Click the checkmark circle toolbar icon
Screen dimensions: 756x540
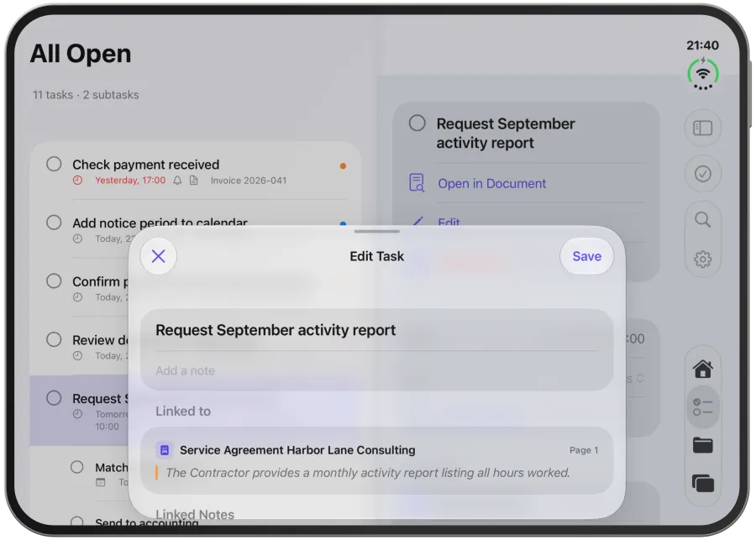[x=702, y=174]
